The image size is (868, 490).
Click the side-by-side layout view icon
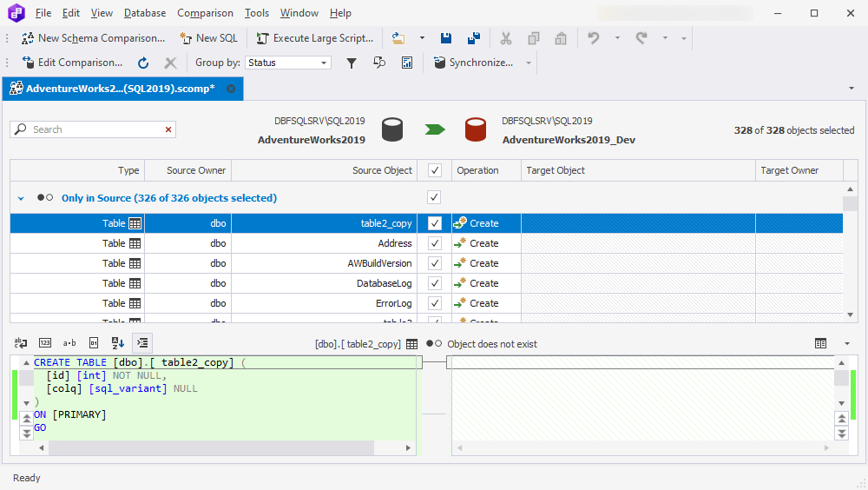(820, 344)
